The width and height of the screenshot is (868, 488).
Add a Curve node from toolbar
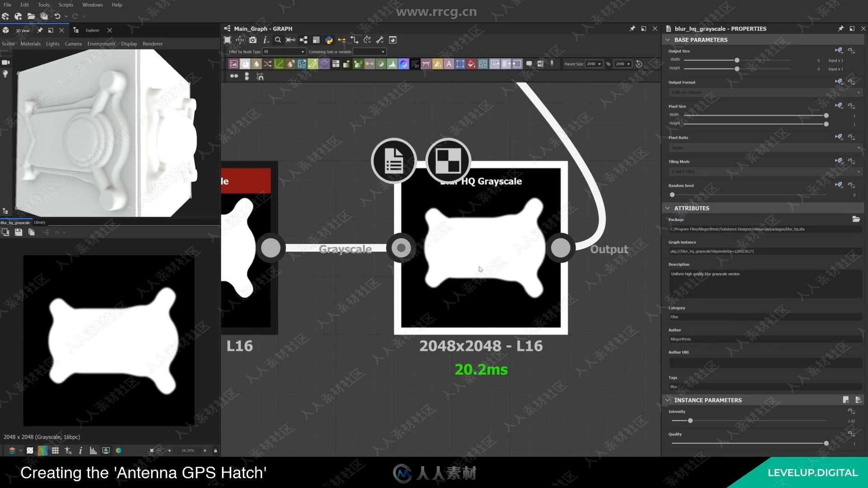(279, 64)
